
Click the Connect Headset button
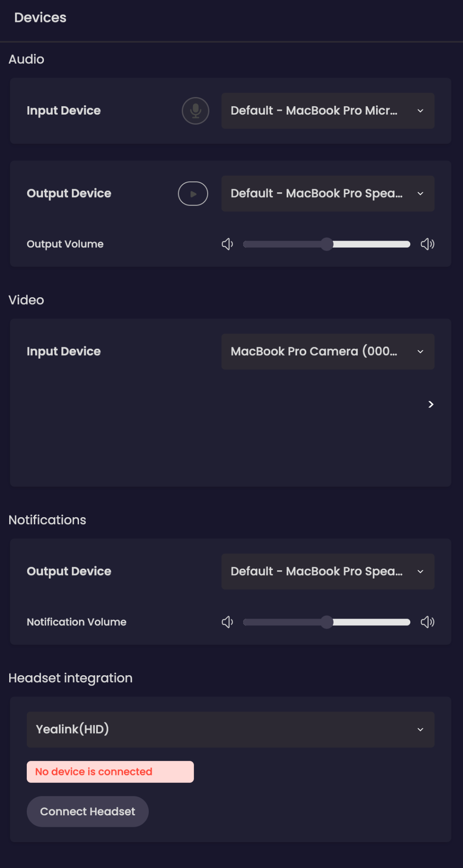click(88, 811)
